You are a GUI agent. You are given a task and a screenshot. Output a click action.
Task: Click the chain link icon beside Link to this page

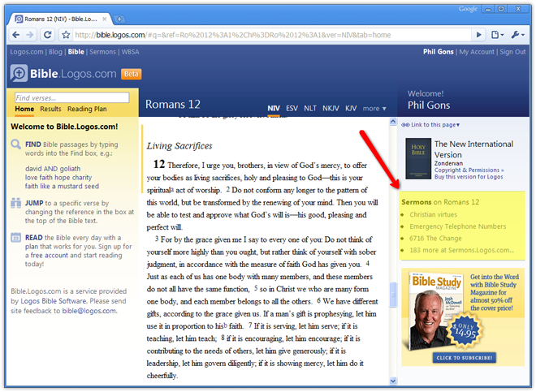pyautogui.click(x=405, y=125)
